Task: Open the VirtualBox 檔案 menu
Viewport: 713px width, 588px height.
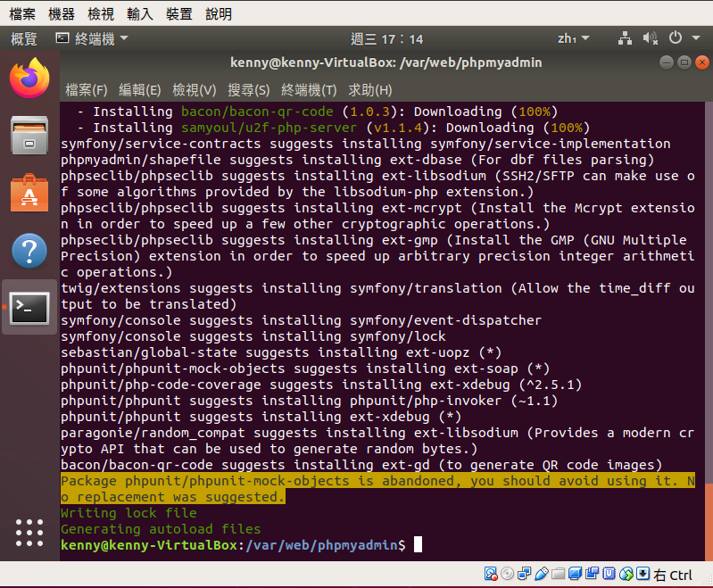Action: (22, 14)
